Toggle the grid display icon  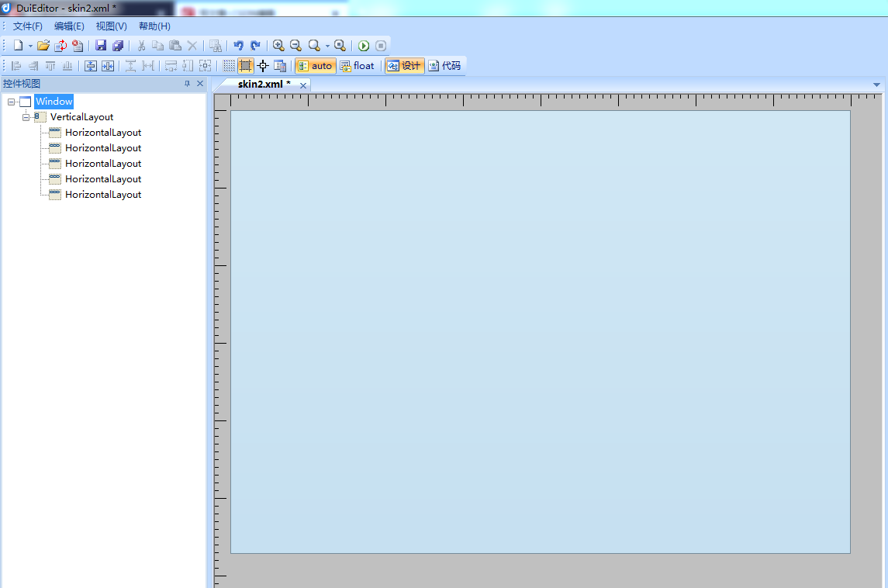229,65
